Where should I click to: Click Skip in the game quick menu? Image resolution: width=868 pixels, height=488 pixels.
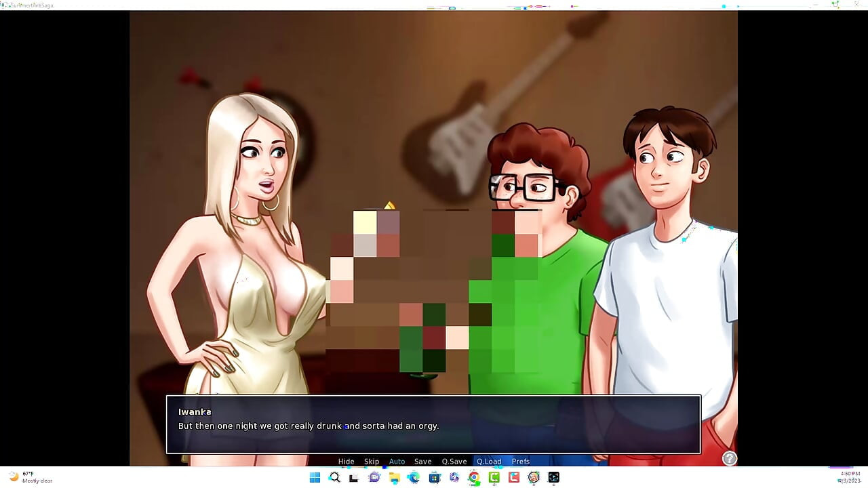tap(372, 462)
